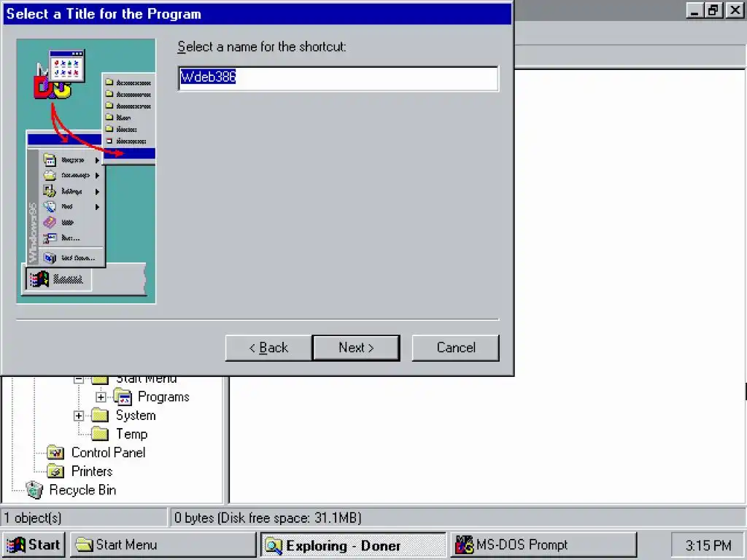Click the Explorer magnifier icon on the taskbar
Screen dimensions: 747x560
274,545
